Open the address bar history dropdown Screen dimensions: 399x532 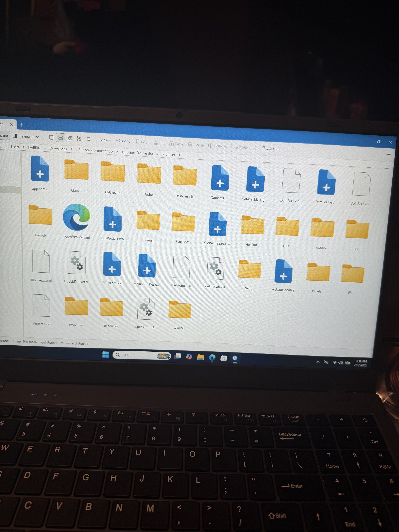(389, 165)
